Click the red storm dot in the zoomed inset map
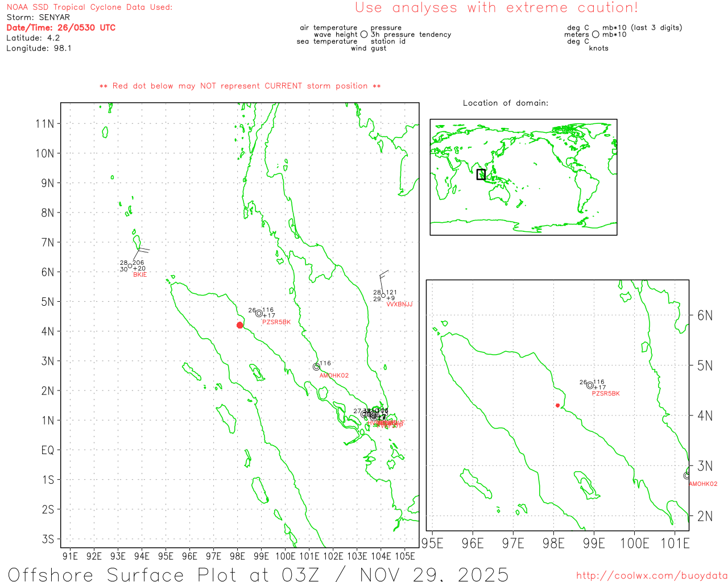Image resolution: width=728 pixels, height=582 pixels. (x=557, y=405)
